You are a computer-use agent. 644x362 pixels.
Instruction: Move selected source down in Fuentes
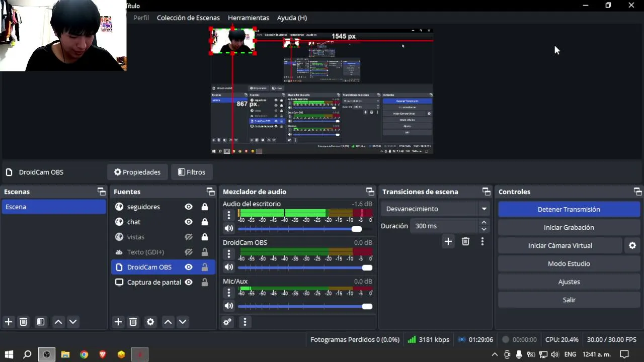coord(183,322)
